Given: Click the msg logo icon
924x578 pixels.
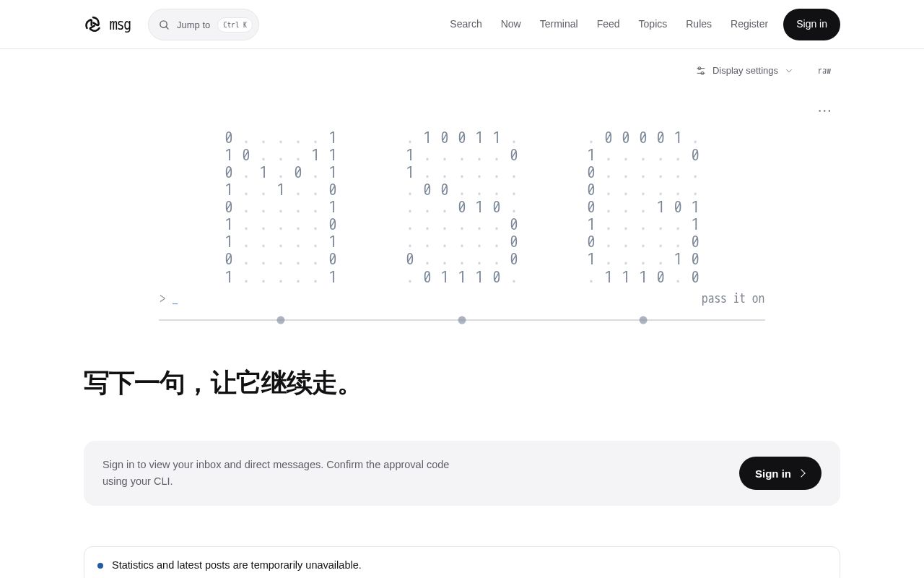Looking at the screenshot, I should [x=92, y=25].
